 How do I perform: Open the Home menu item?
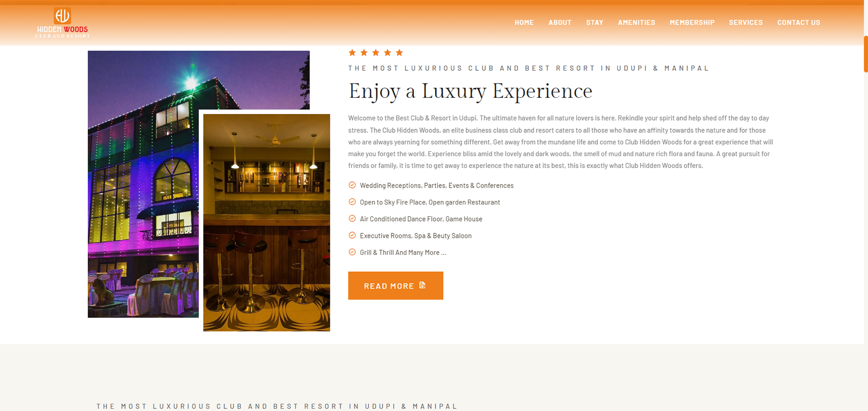[524, 22]
